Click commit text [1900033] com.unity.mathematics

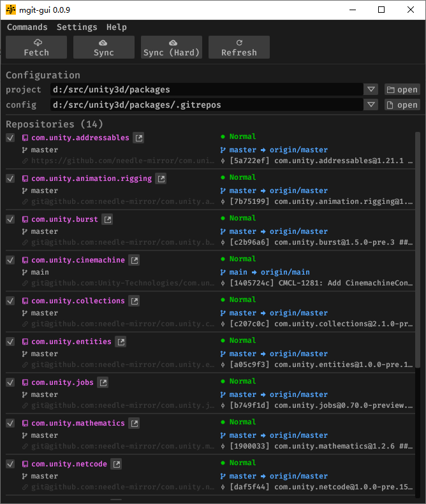[321, 447]
